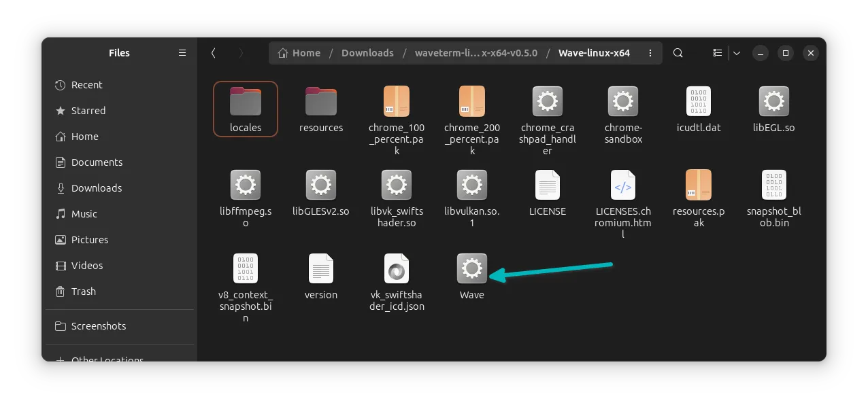Image resolution: width=868 pixels, height=407 pixels.
Task: Open the Wave executable file
Action: [472, 268]
